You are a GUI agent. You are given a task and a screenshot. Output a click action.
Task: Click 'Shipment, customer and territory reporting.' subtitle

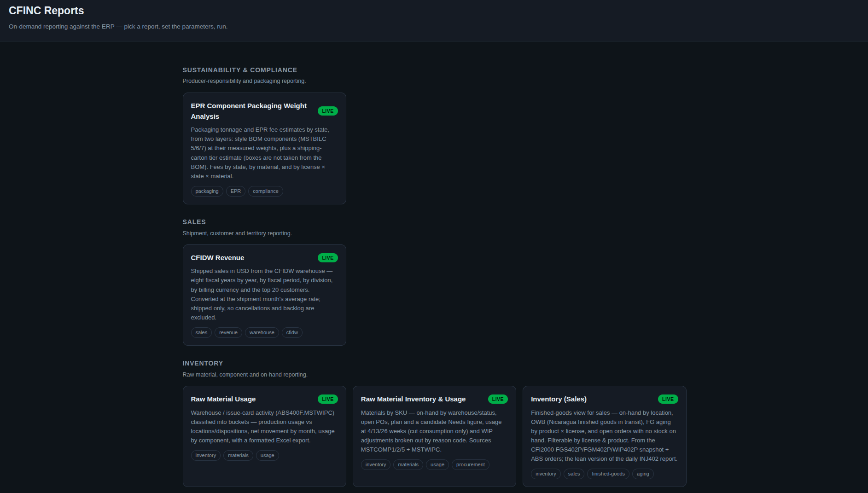[x=237, y=233]
